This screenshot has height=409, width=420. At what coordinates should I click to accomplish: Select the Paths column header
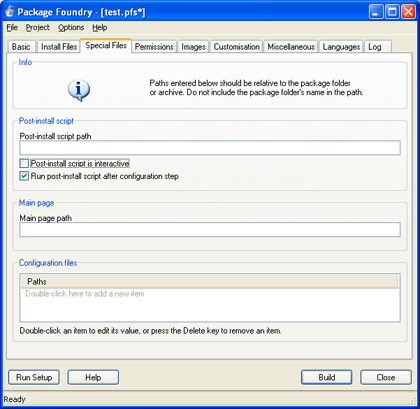pyautogui.click(x=209, y=282)
